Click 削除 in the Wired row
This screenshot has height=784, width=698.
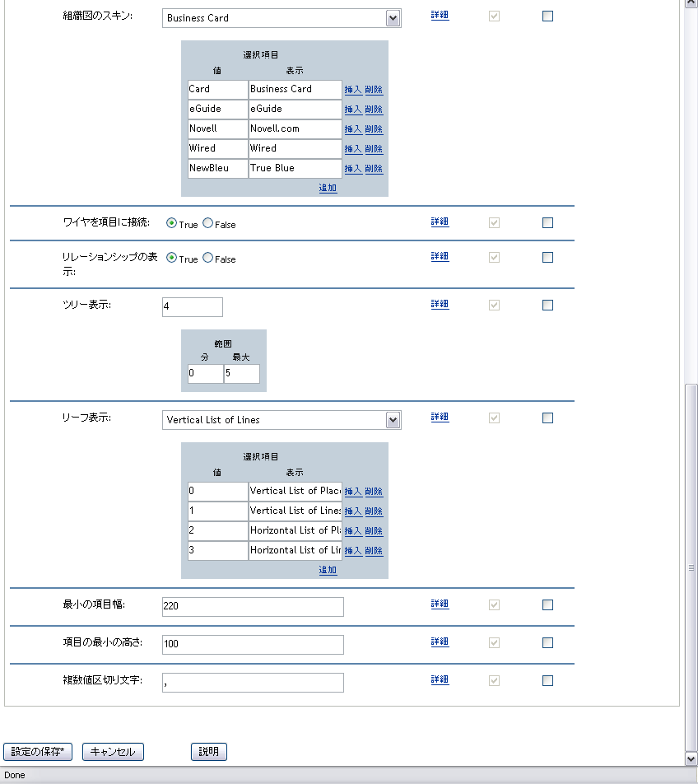coord(374,149)
